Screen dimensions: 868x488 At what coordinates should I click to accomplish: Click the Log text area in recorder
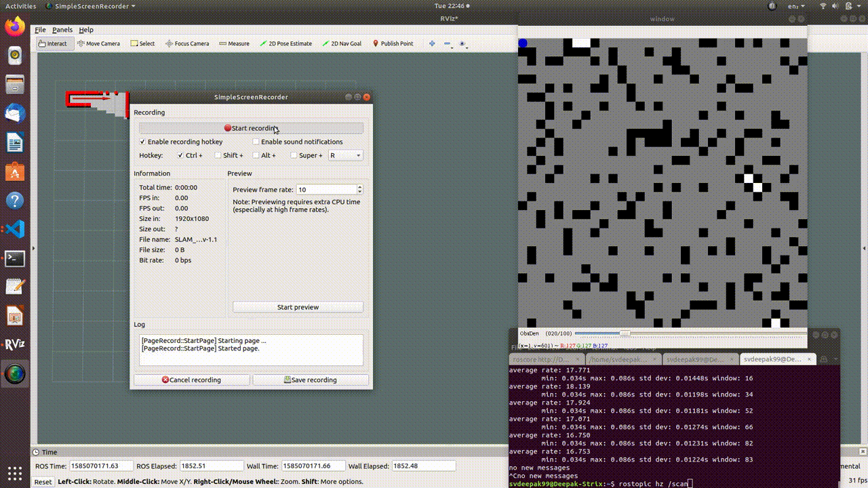click(x=251, y=350)
